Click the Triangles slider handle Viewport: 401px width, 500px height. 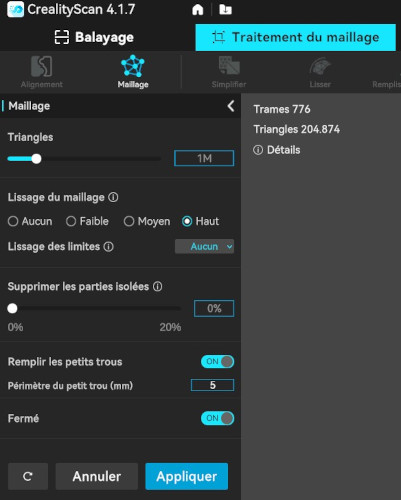[36, 159]
